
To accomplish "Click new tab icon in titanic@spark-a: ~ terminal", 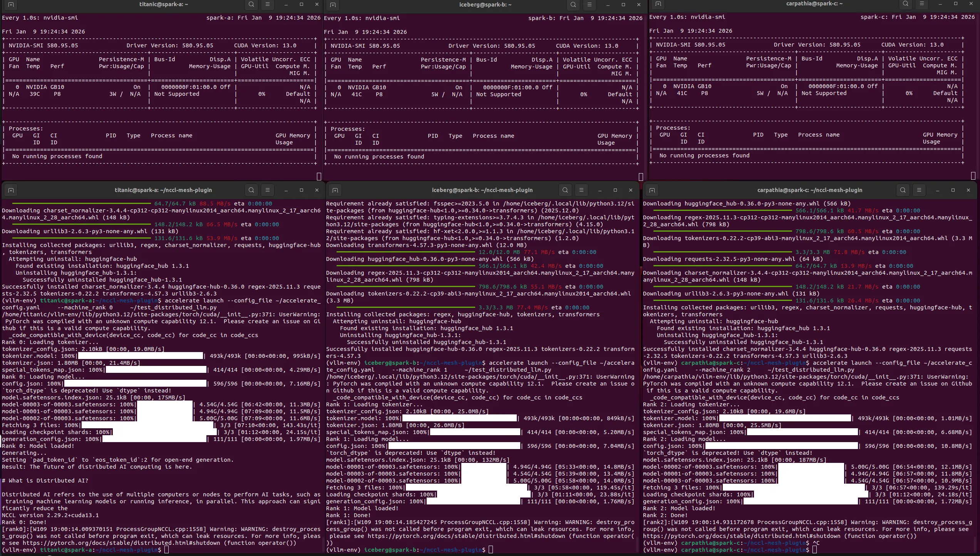I will click(11, 5).
